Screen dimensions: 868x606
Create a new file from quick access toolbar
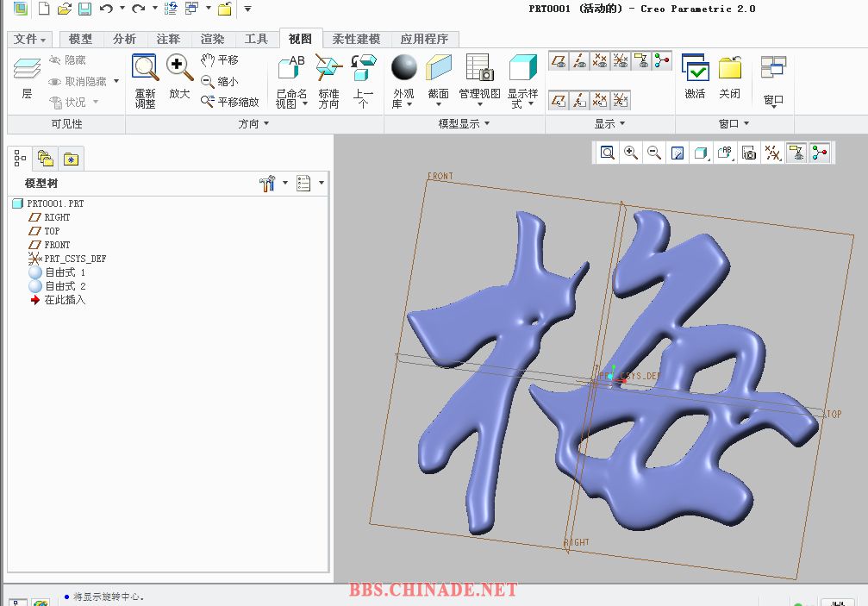click(x=44, y=9)
